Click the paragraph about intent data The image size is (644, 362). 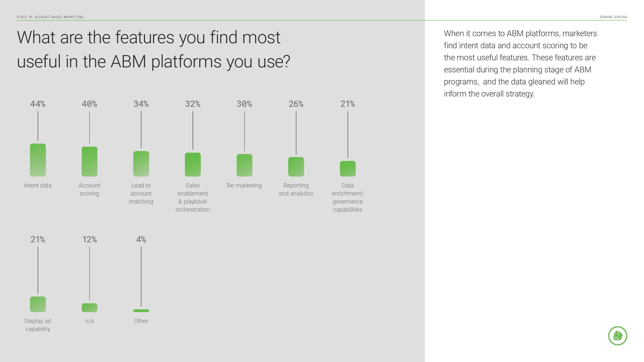[520, 63]
